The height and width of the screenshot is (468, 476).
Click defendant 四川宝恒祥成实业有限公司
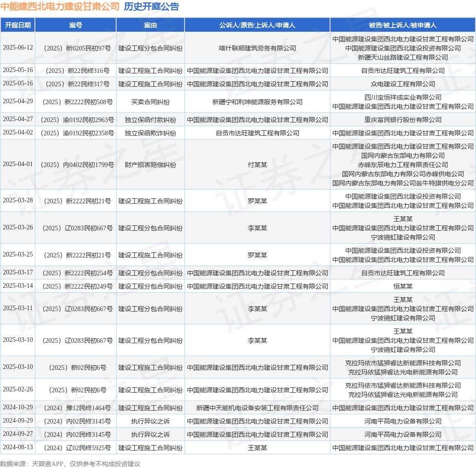point(403,97)
